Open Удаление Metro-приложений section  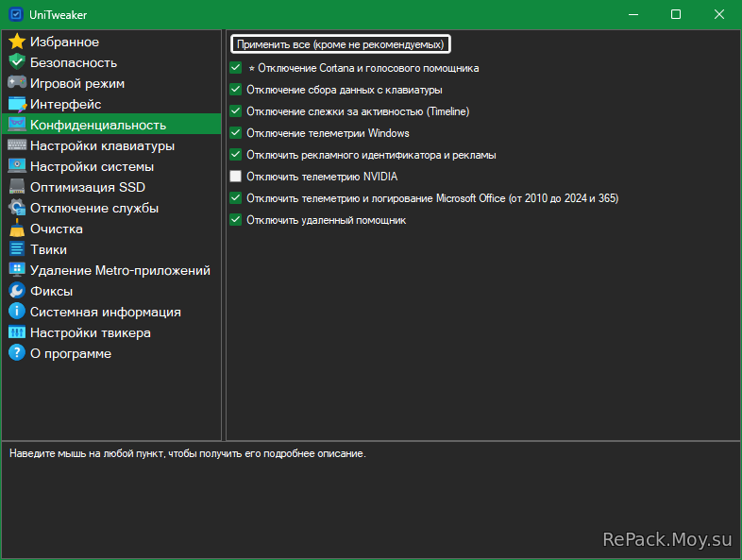tap(120, 270)
